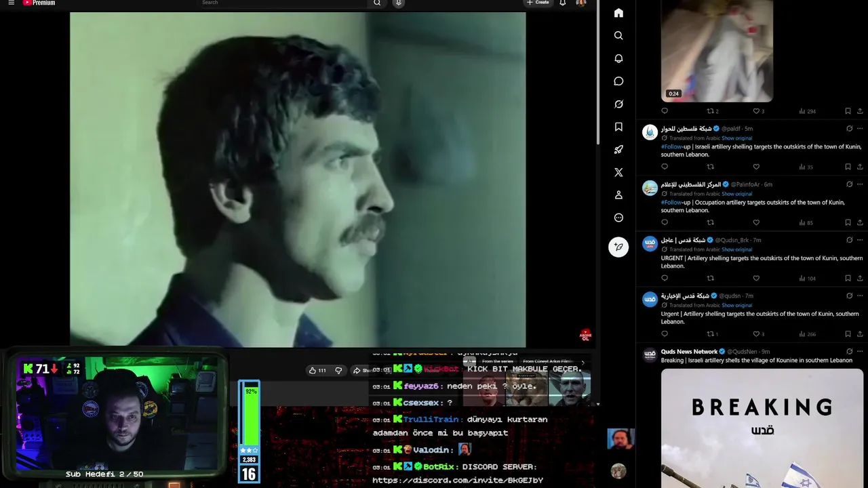Open the X Explore search icon
Screen dimensions: 868x488
(x=618, y=35)
